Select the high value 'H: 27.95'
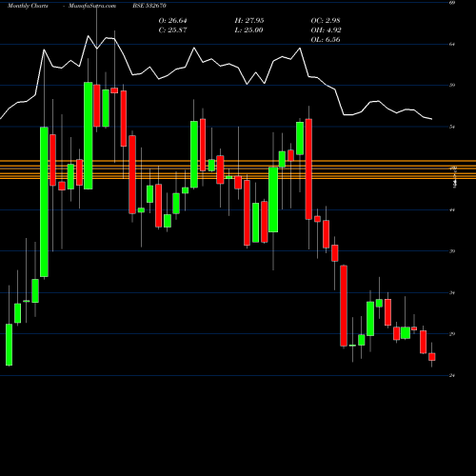Image resolution: width=476 pixels, height=476 pixels. (x=249, y=21)
